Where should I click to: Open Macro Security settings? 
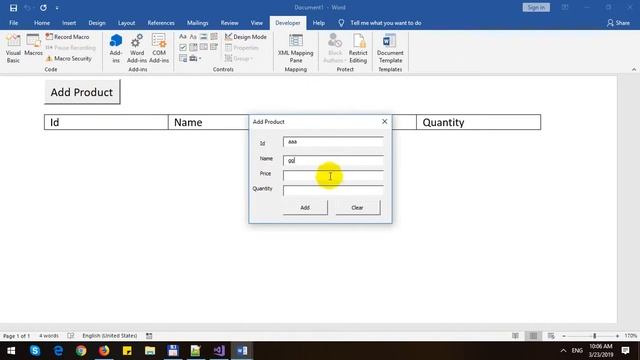point(69,59)
